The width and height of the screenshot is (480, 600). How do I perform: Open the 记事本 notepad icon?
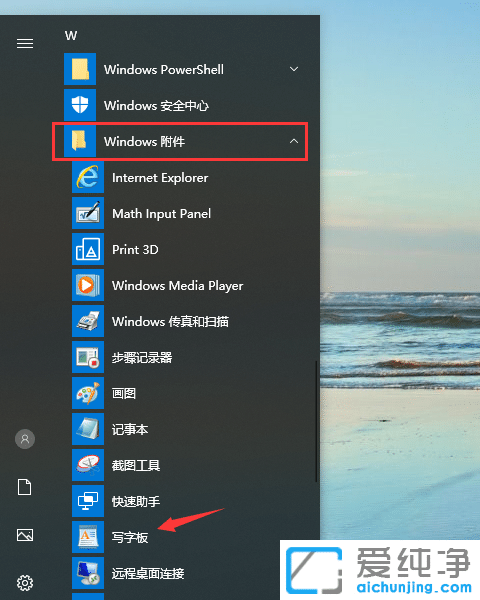(88, 429)
